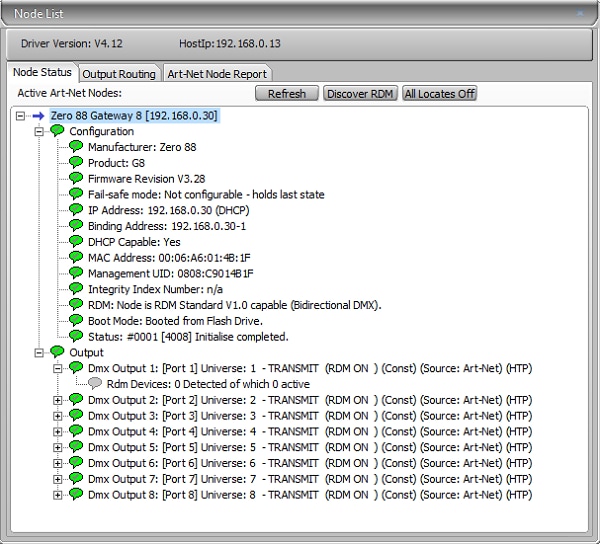Viewport: 600px width, 544px height.
Task: Click the green icon beside Firmware Revision V3.28
Action: [x=76, y=178]
